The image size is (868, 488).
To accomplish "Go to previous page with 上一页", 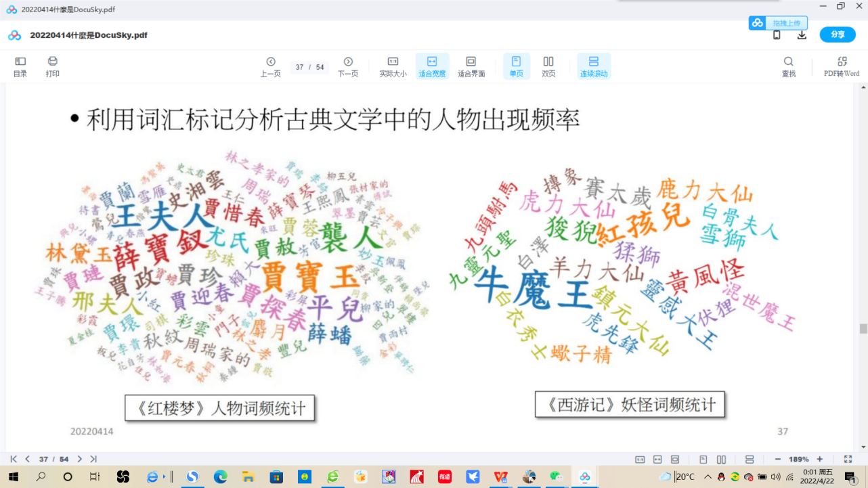I will 270,66.
